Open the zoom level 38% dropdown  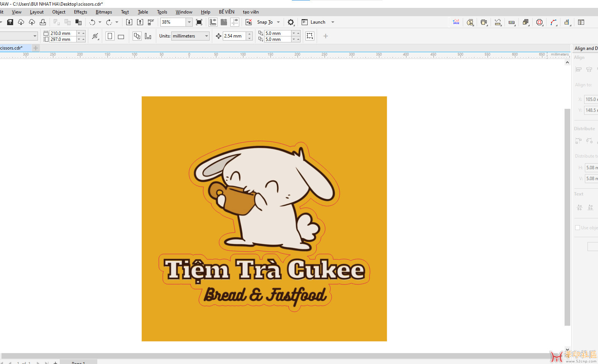click(189, 22)
